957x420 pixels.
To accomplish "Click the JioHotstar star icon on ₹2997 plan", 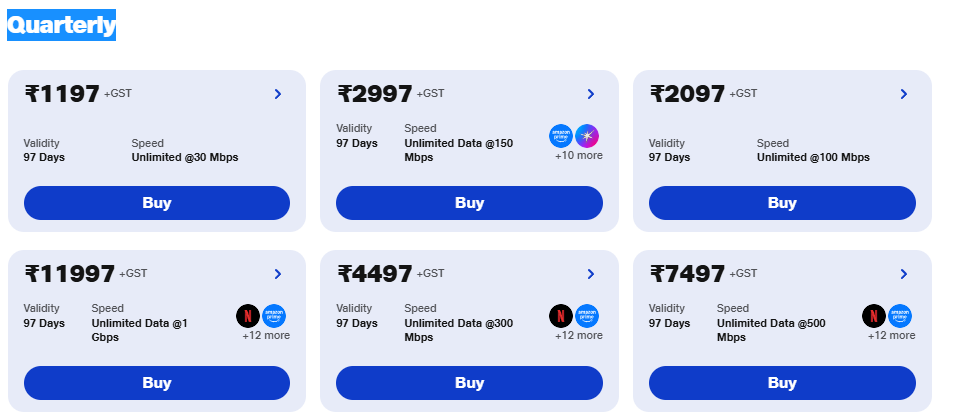I will pos(587,136).
